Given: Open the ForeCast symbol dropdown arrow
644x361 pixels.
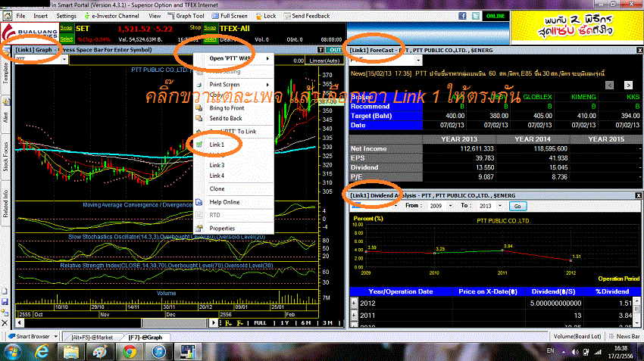Looking at the screenshot, I should 418,61.
